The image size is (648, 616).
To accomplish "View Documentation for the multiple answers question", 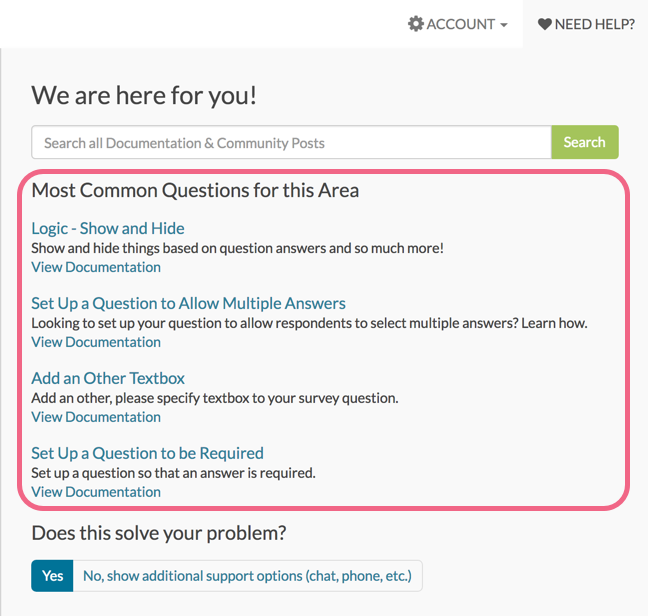I will point(96,342).
